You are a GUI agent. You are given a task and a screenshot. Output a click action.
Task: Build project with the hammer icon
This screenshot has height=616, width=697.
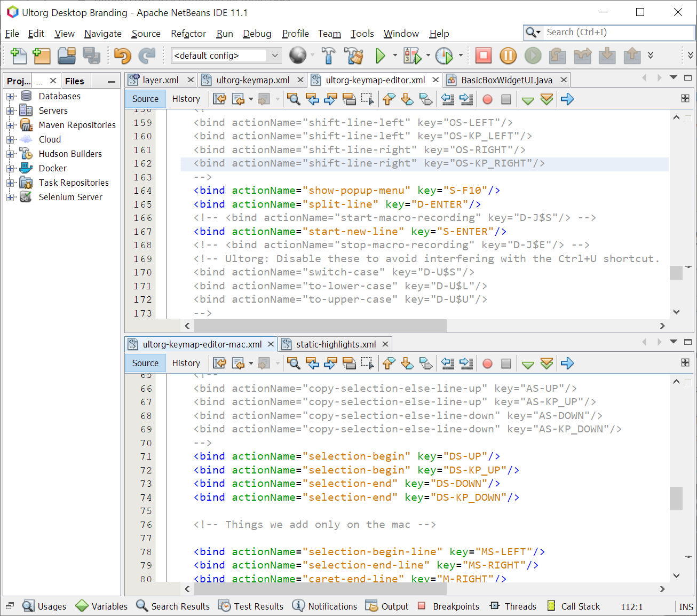click(x=328, y=55)
